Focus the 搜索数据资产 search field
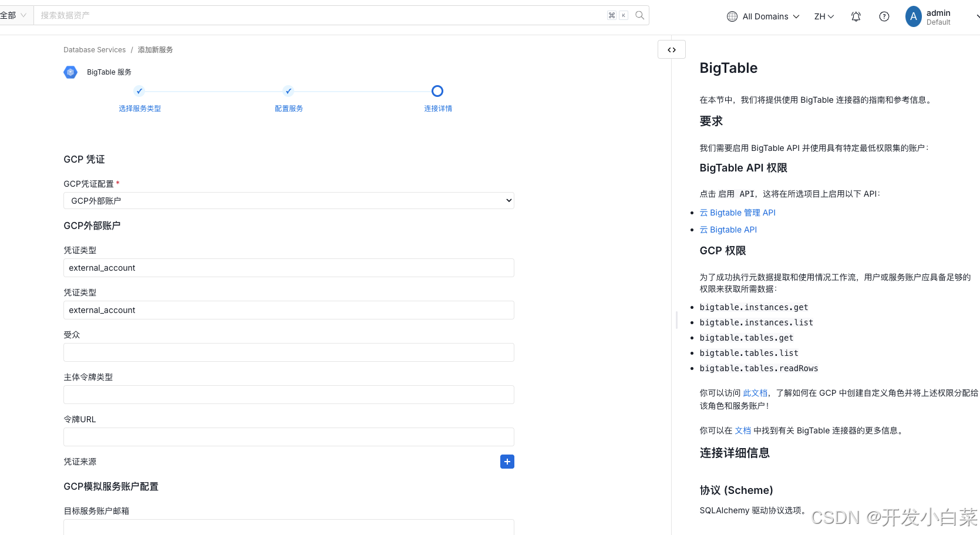The image size is (980, 535). 320,15
